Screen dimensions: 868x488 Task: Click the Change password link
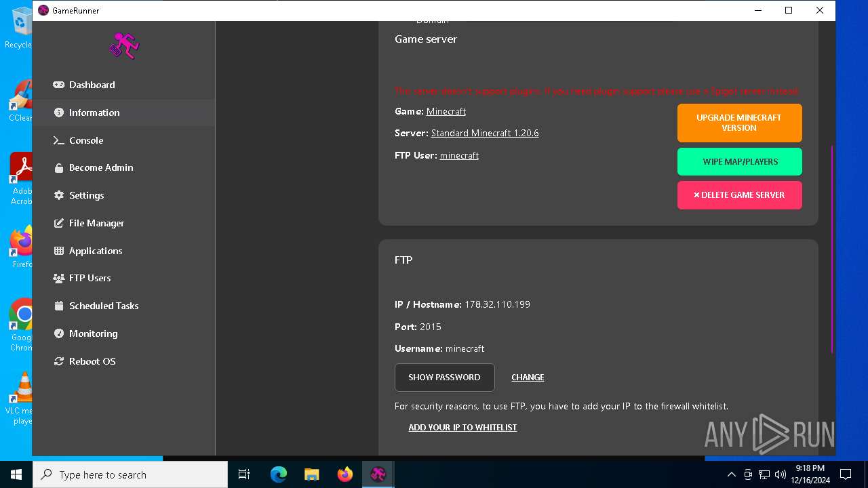(x=528, y=378)
